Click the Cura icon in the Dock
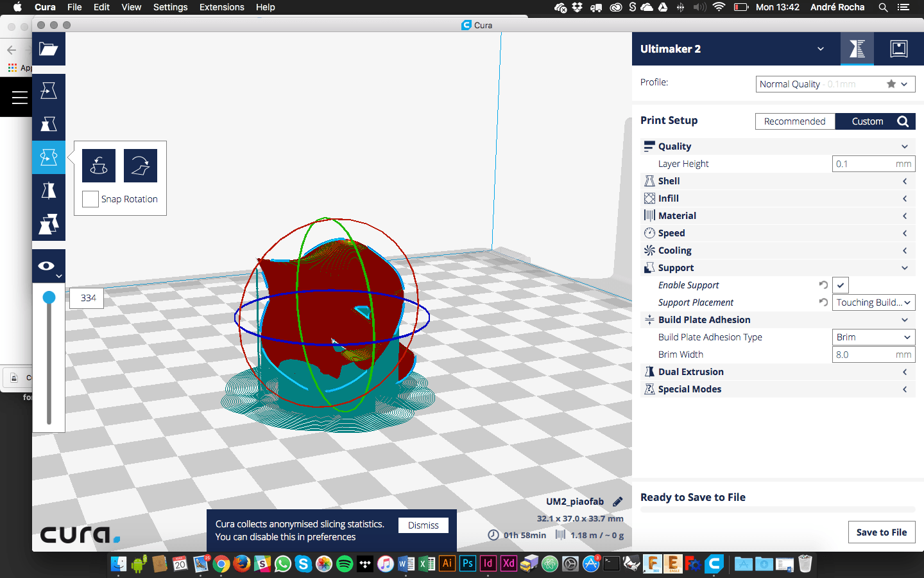Screen dimensions: 924x578 (714, 564)
